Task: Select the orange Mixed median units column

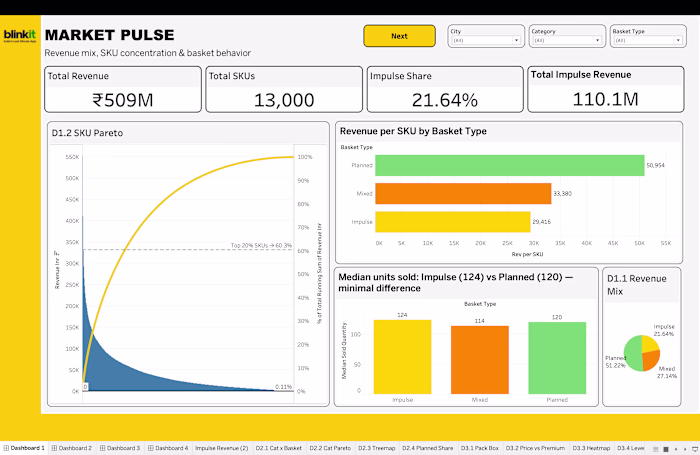Action: pos(480,360)
